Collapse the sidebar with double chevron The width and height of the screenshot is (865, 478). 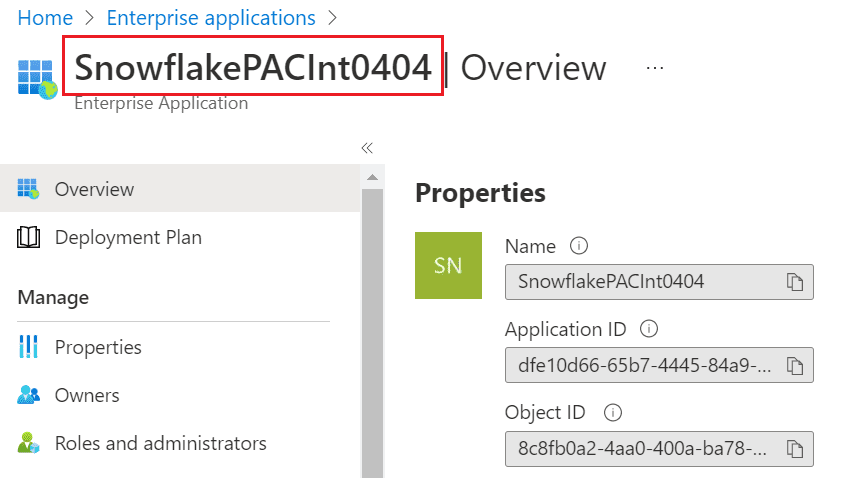pos(367,147)
